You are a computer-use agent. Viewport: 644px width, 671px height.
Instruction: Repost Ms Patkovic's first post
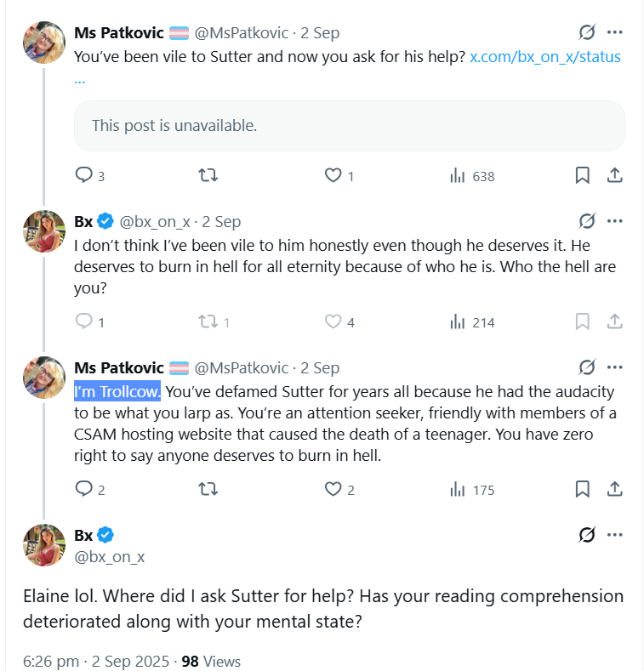(x=208, y=176)
